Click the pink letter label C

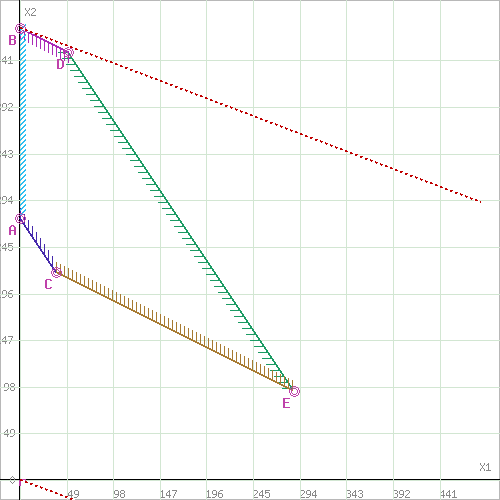48,284
